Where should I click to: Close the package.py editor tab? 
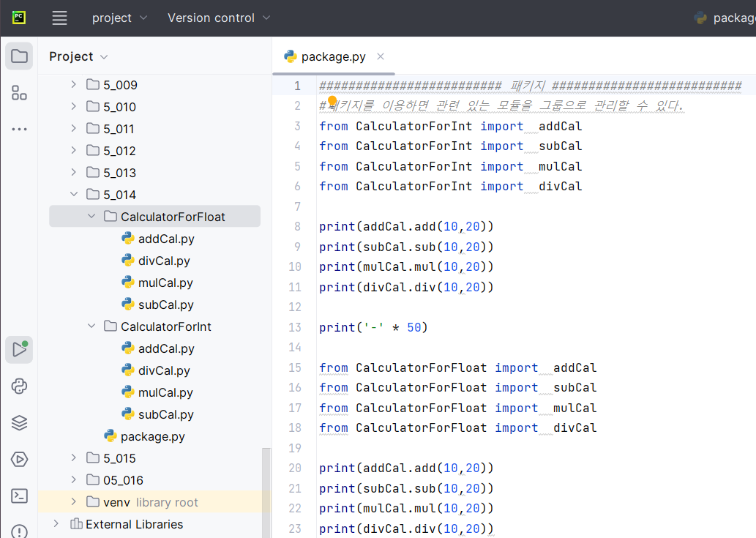(x=381, y=56)
